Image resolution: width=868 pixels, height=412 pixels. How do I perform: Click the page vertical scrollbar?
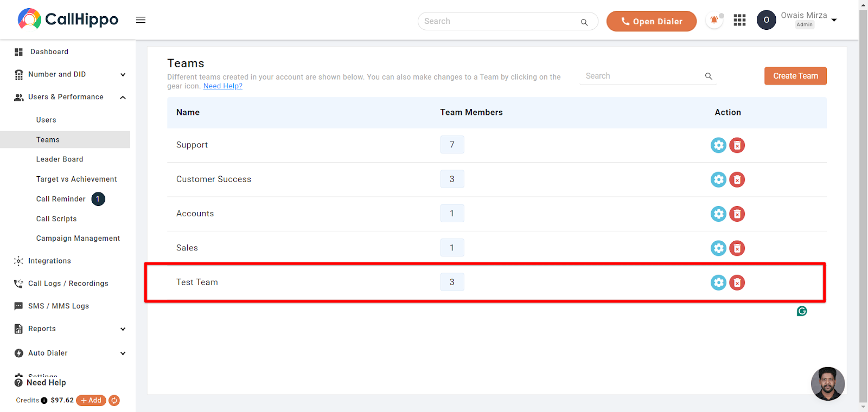(x=863, y=206)
